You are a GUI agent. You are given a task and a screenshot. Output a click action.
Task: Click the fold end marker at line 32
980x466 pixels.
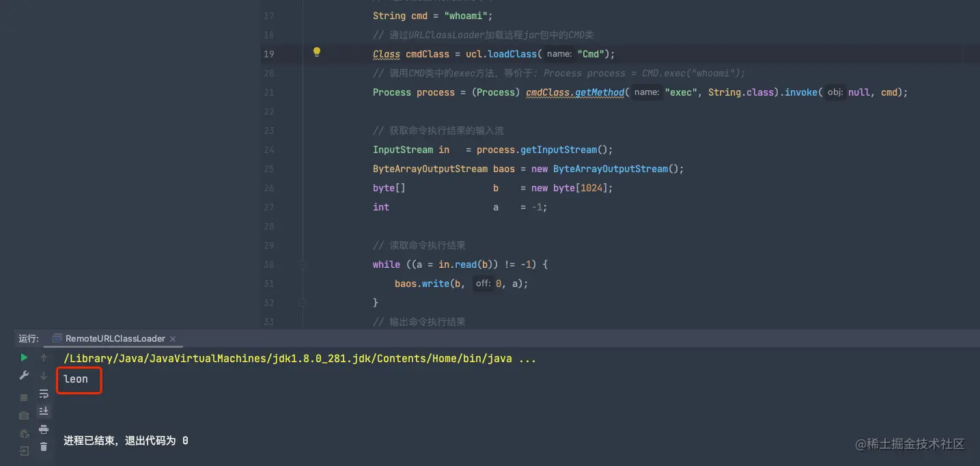(303, 302)
